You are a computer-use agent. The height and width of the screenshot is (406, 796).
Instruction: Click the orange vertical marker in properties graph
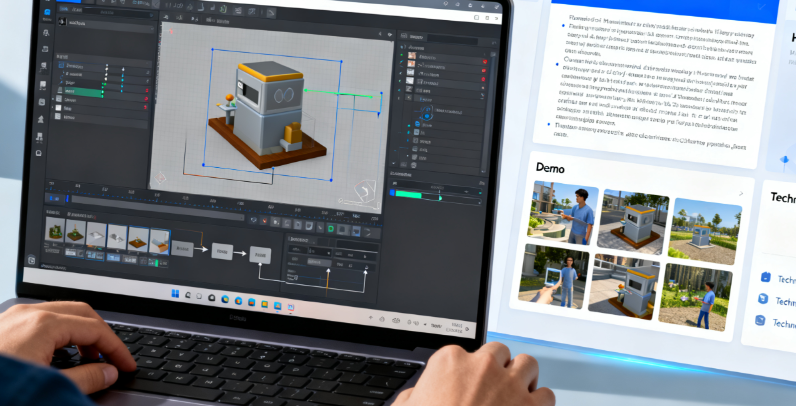click(x=327, y=282)
